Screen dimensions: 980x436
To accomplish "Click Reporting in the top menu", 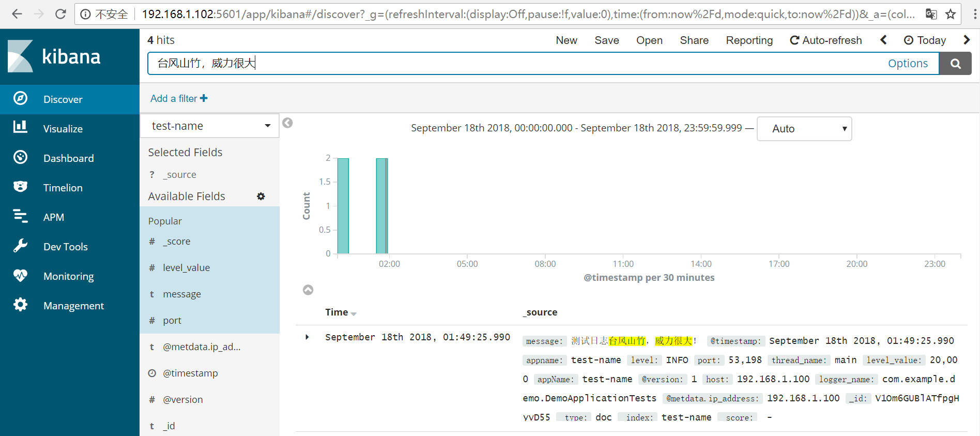I will pos(749,40).
